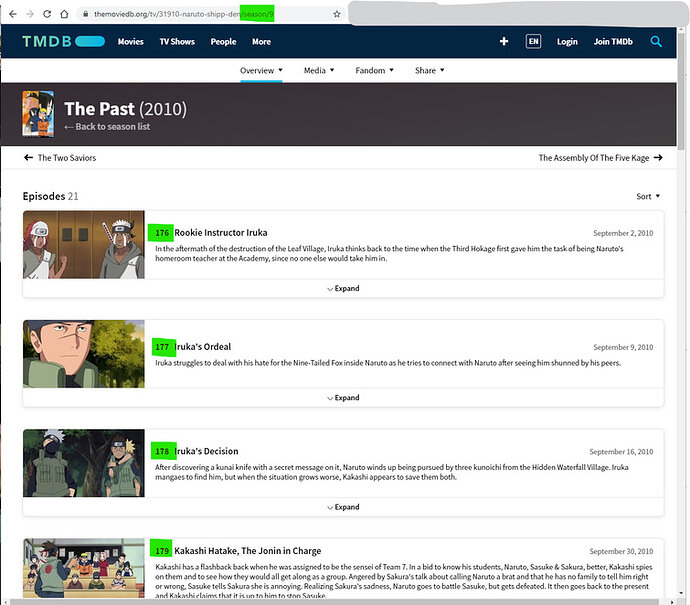Click the left arrow beside The Two Saviors
The height and width of the screenshot is (605, 690).
coord(28,158)
